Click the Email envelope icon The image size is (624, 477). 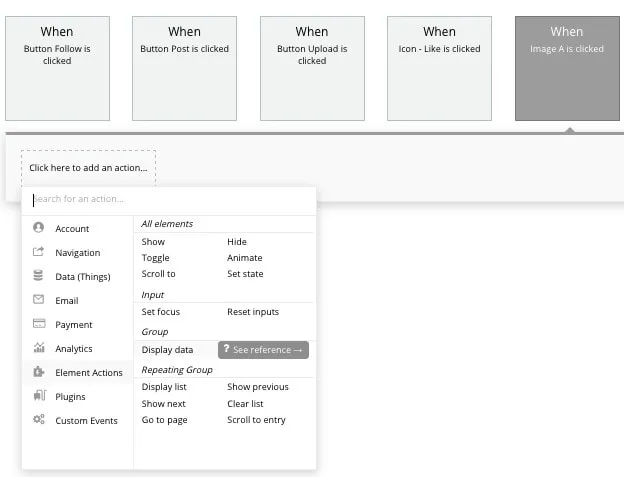coord(39,300)
